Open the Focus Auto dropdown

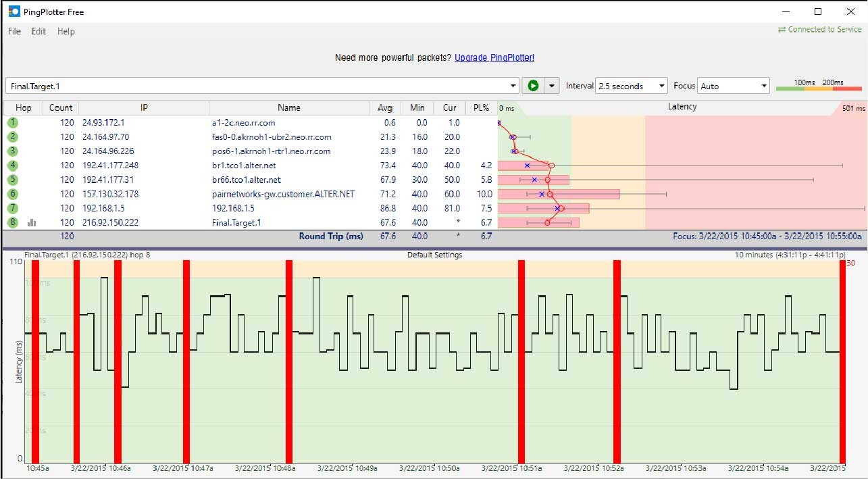tap(733, 86)
